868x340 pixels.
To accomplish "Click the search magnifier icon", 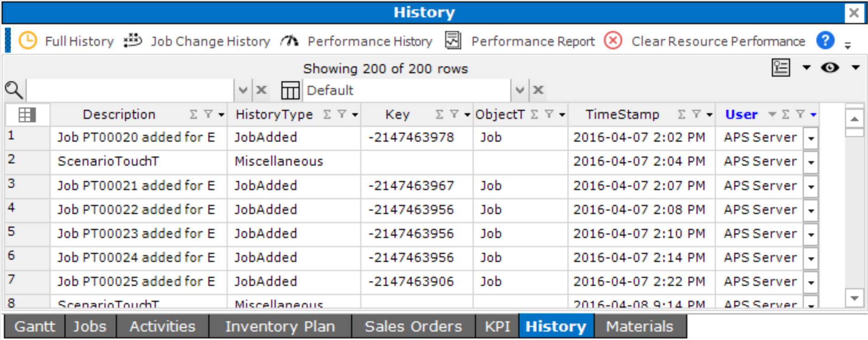I will [x=14, y=90].
